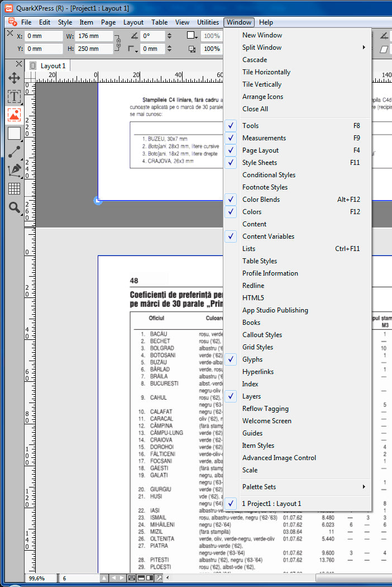Select the Rectangle Box tool

14,134
